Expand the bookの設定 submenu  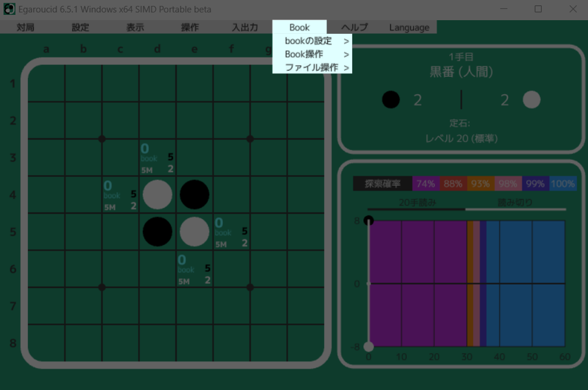[x=312, y=41]
